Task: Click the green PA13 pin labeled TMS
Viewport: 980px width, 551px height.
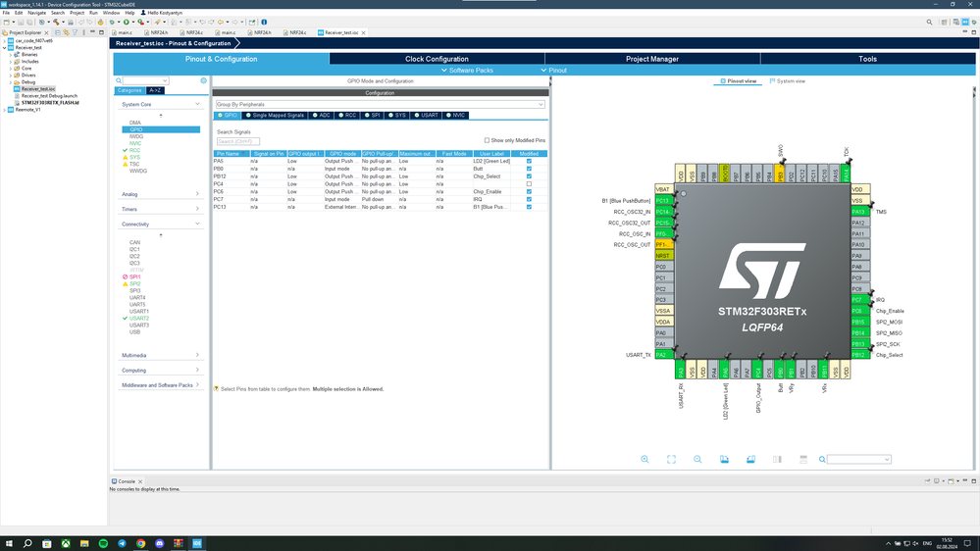Action: click(859, 212)
